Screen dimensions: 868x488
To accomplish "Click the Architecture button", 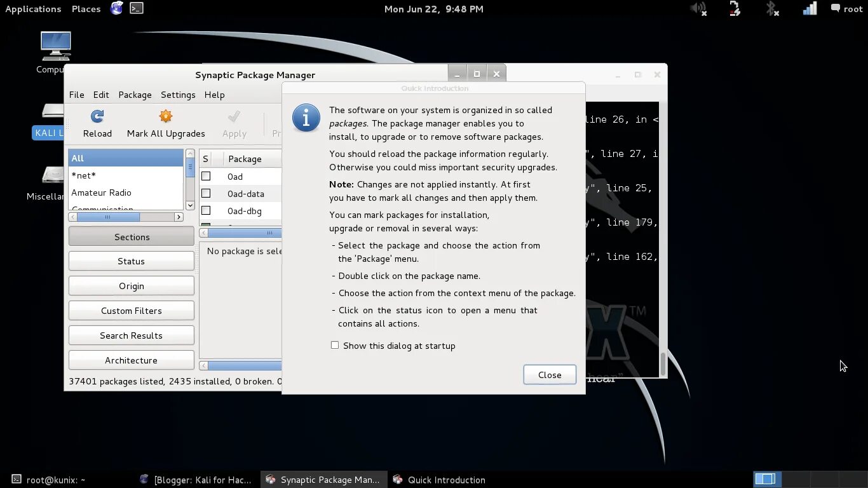I will pos(132,360).
